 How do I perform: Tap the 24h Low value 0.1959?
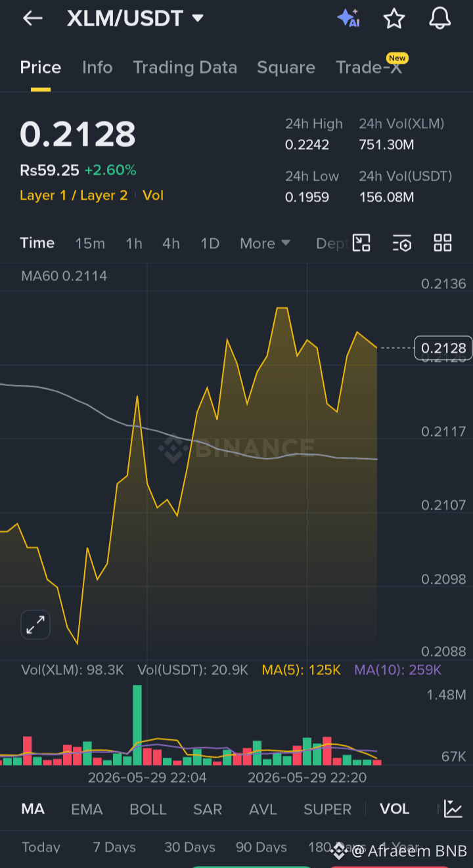307,197
